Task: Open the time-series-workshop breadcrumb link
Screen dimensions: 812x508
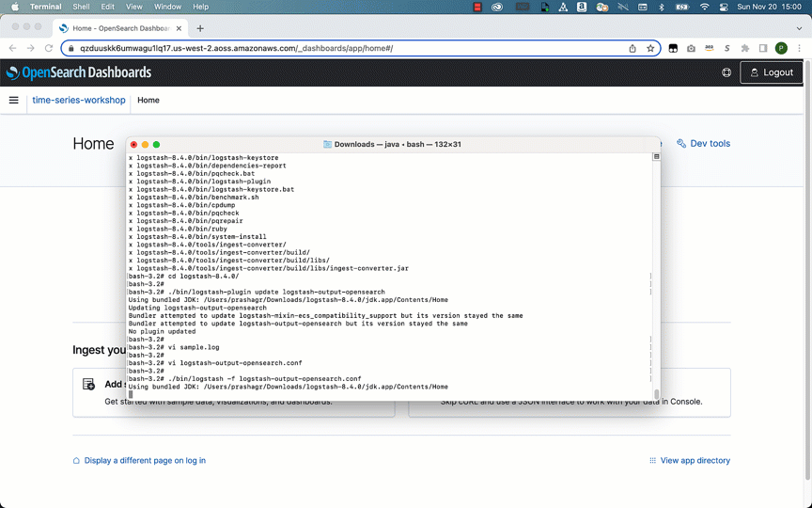Action: pos(79,100)
